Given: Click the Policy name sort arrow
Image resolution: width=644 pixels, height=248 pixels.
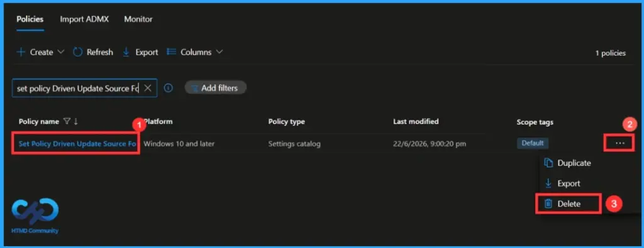Looking at the screenshot, I should [76, 122].
